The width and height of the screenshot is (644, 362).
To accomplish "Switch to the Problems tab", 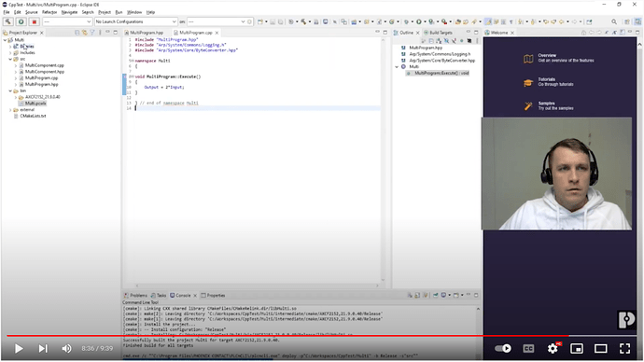I will pyautogui.click(x=136, y=296).
